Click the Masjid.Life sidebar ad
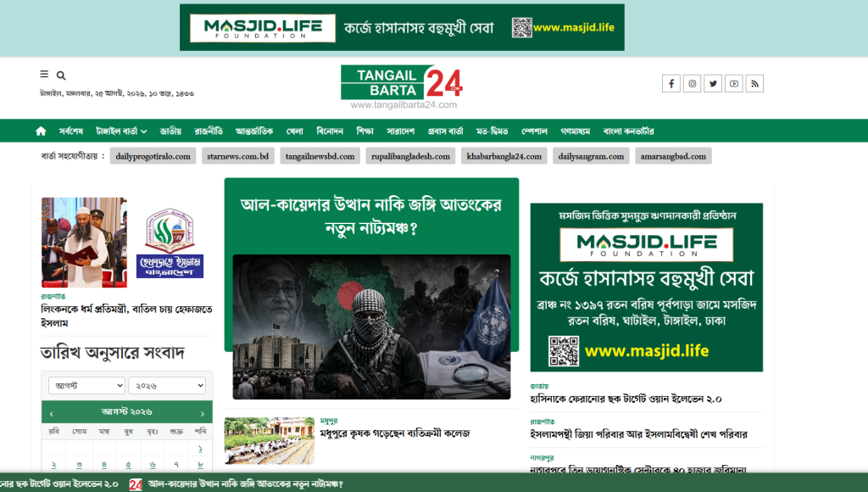 pos(647,287)
